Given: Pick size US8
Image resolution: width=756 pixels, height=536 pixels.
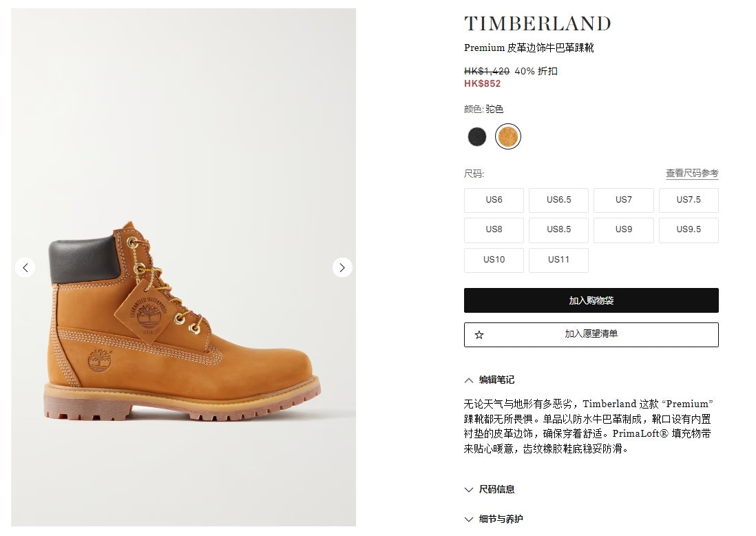Looking at the screenshot, I should (x=494, y=230).
